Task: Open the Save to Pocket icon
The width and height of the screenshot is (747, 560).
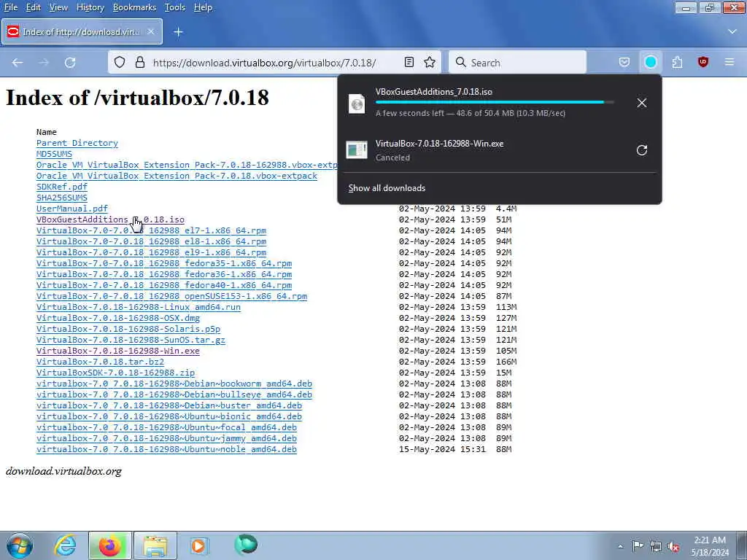Action: [624, 63]
